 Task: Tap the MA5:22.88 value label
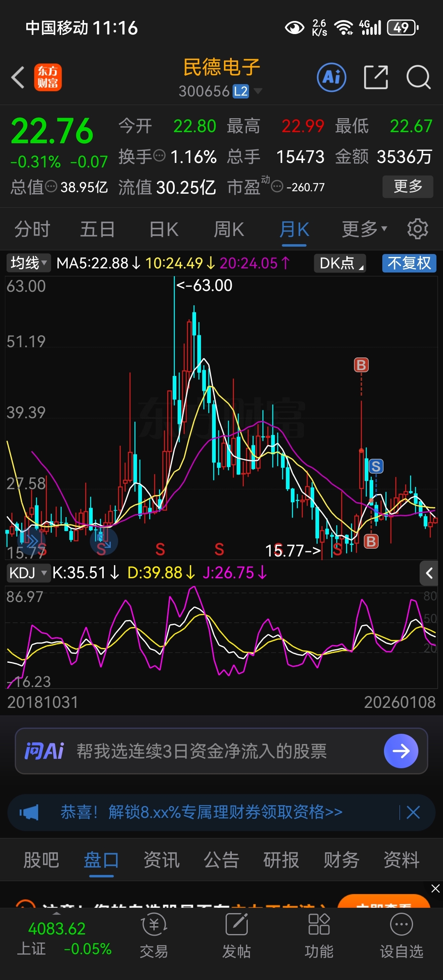pyautogui.click(x=98, y=263)
